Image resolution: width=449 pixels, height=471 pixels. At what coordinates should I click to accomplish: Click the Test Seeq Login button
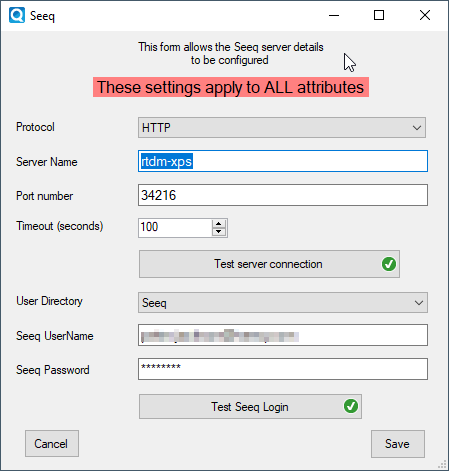point(250,407)
